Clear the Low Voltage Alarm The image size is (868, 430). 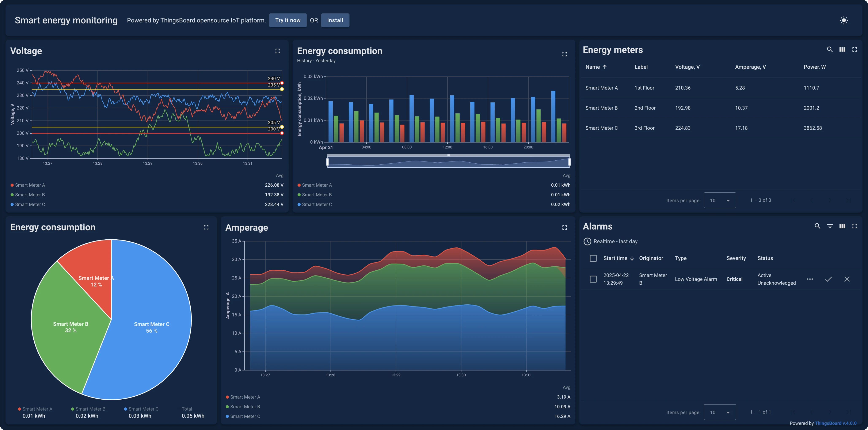click(x=847, y=279)
